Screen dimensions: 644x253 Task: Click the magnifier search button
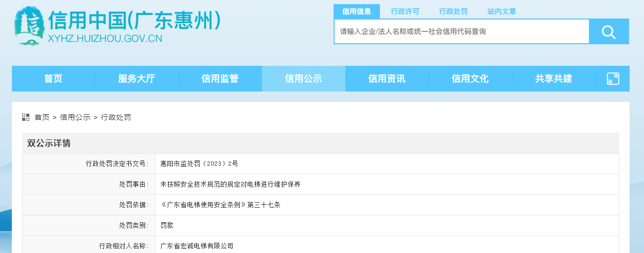609,32
